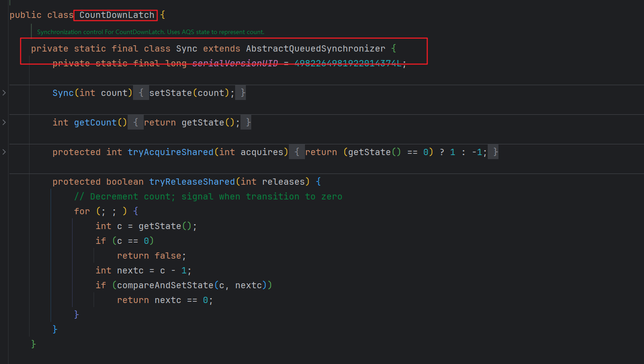Click the 'return nextc == 0;' statement
The height and width of the screenshot is (364, 644).
pos(165,300)
